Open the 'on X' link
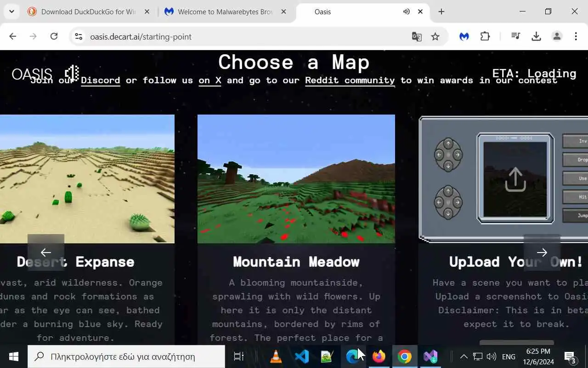This screenshot has width=588, height=368. [x=210, y=80]
